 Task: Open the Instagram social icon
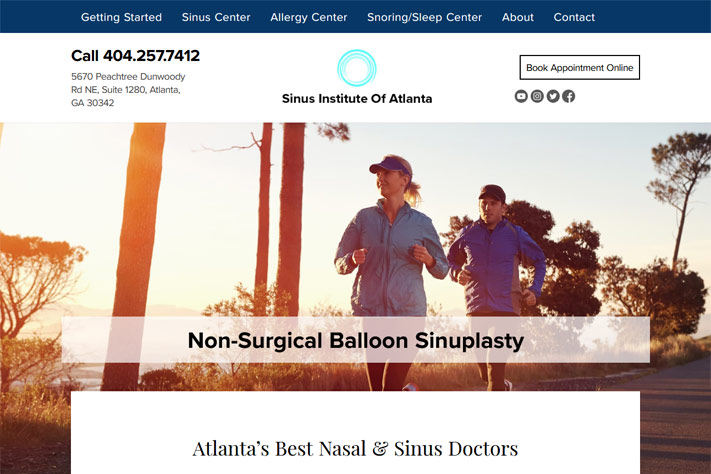(537, 96)
